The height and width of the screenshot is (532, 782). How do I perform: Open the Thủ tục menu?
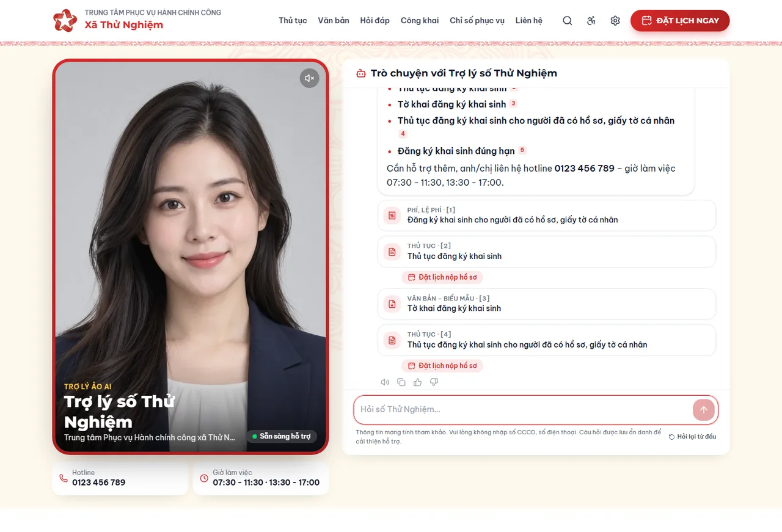coord(293,21)
